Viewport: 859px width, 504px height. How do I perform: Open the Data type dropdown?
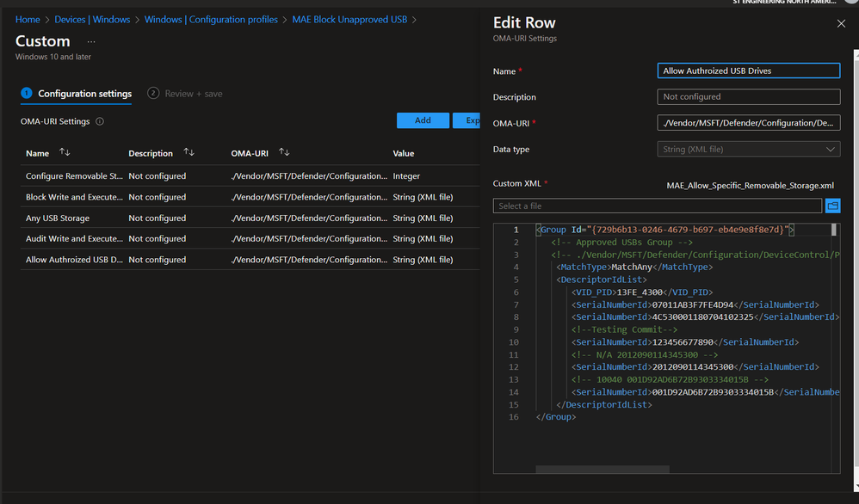(748, 149)
